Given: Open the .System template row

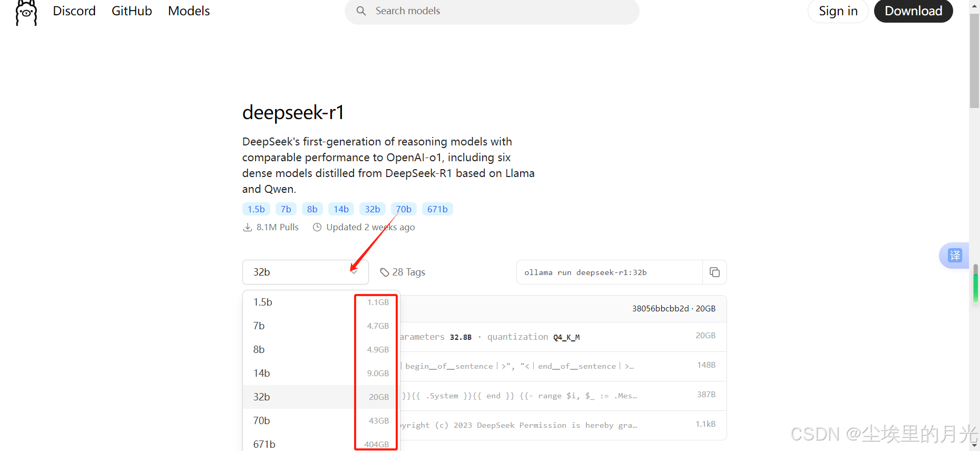Looking at the screenshot, I should coord(563,396).
